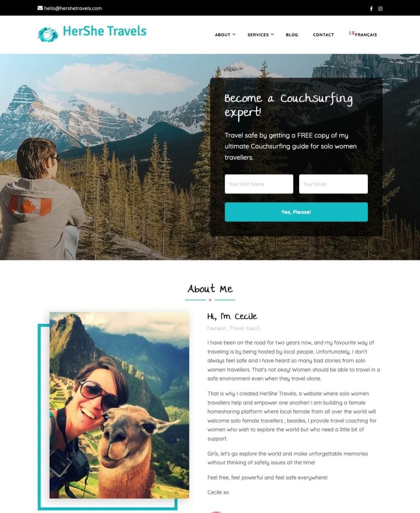Click the HerShe Travels site title

[104, 31]
